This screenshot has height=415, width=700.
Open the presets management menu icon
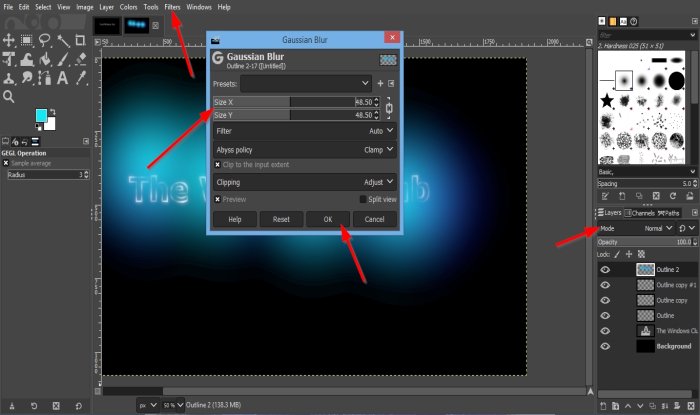point(391,83)
